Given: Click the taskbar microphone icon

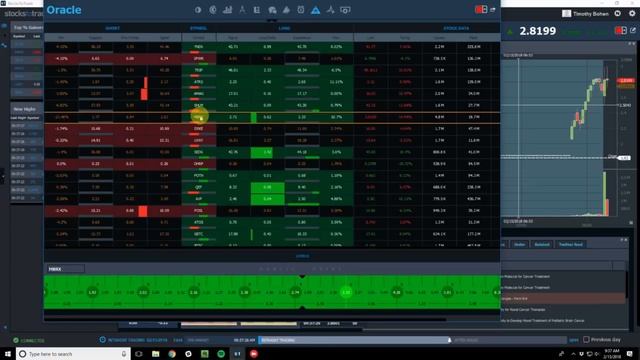Looking at the screenshot, I should 124,353.
